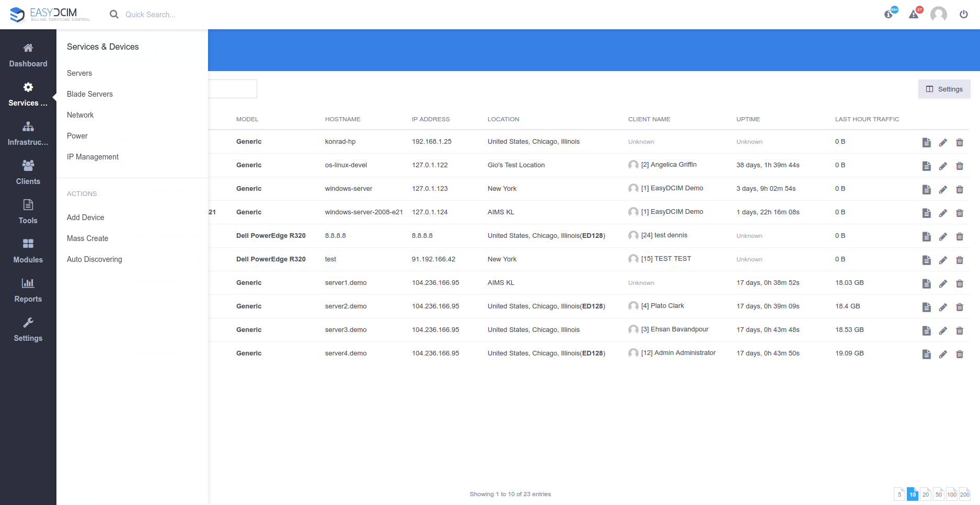980x505 pixels.
Task: Open the Dashboard home icon
Action: pos(28,48)
